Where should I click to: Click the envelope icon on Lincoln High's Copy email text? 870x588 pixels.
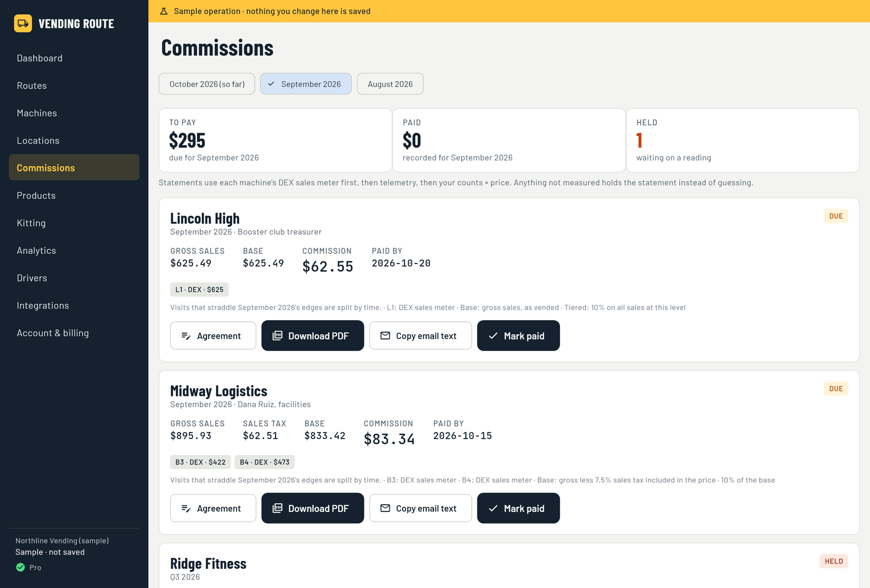click(x=385, y=336)
